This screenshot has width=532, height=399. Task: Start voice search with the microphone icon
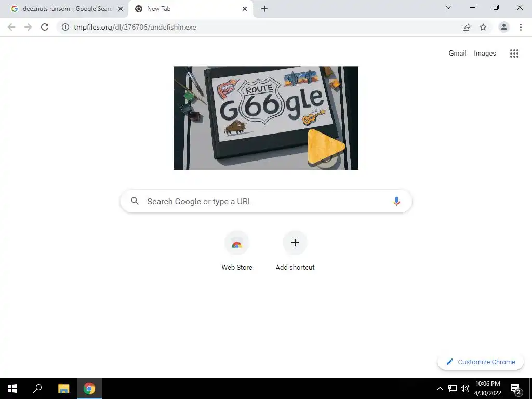[396, 201]
